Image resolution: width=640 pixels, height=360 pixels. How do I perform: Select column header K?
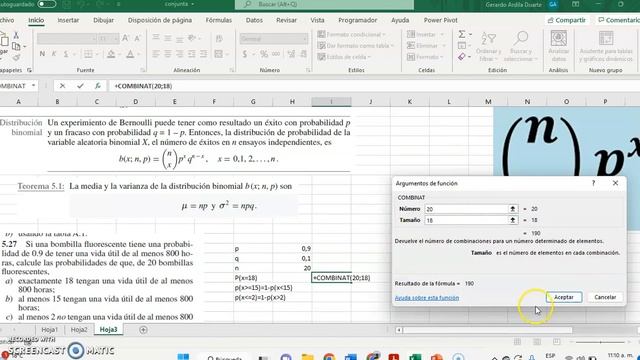pyautogui.click(x=409, y=102)
